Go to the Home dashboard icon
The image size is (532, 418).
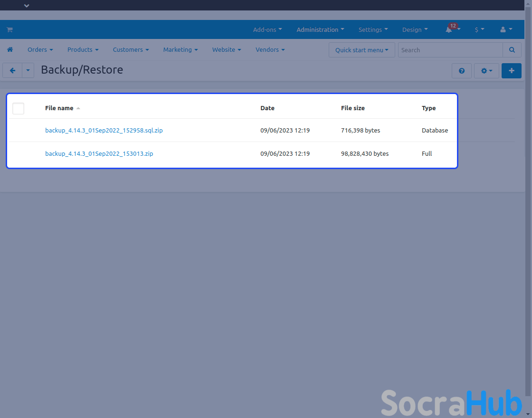tap(9, 50)
